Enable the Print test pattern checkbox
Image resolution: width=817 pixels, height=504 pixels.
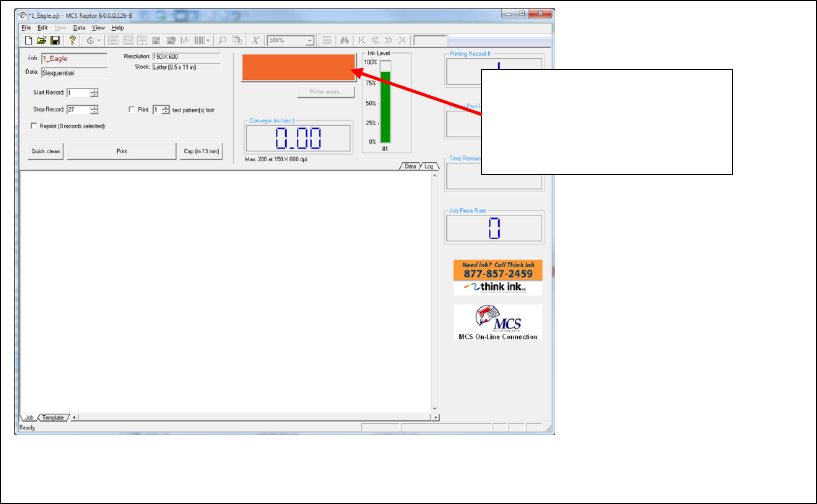(x=132, y=109)
